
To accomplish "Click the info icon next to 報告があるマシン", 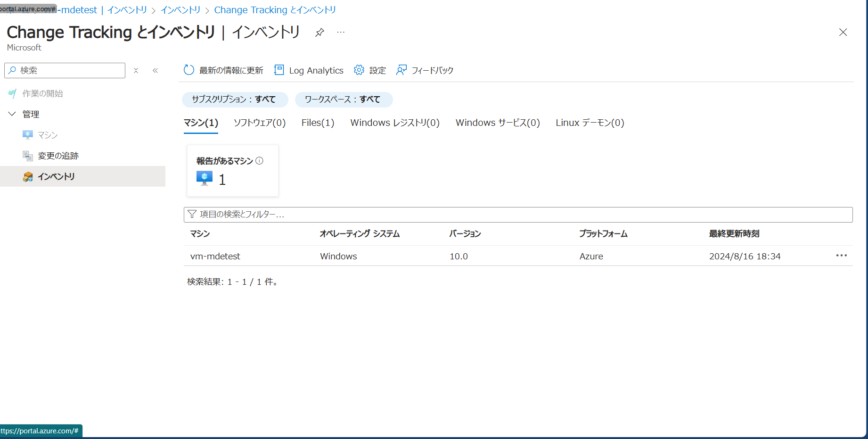I will [x=259, y=161].
